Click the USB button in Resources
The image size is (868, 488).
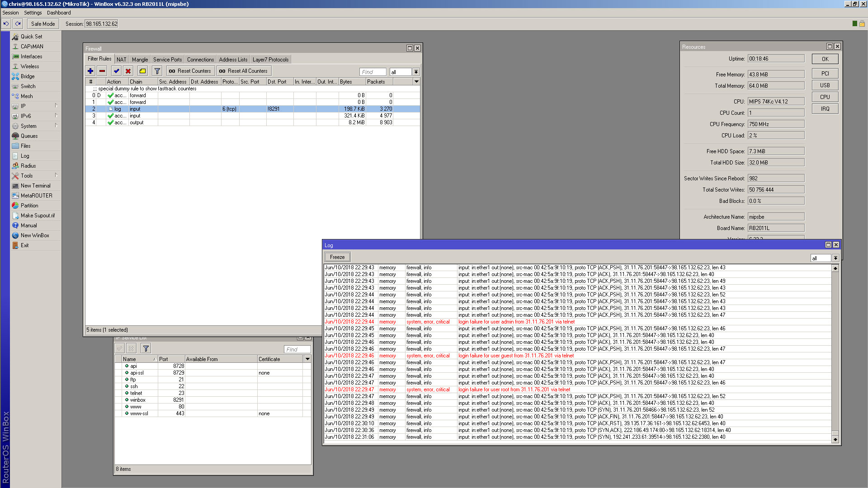click(x=825, y=85)
